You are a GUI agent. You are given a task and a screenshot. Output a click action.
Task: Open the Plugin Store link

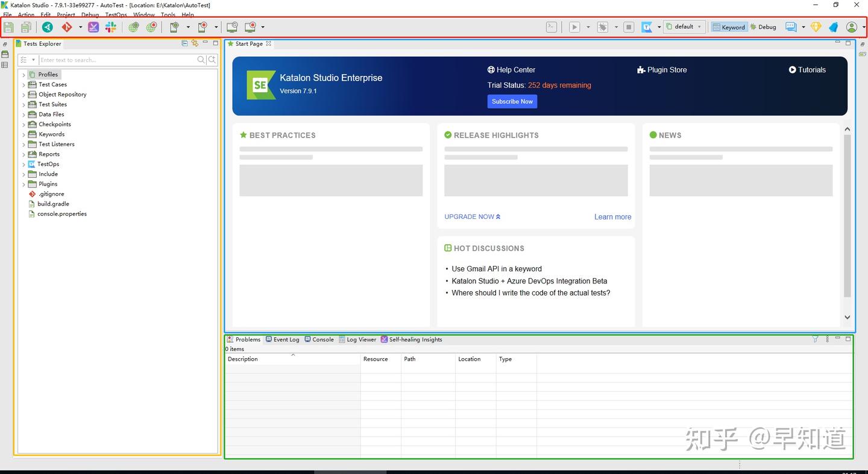point(662,70)
